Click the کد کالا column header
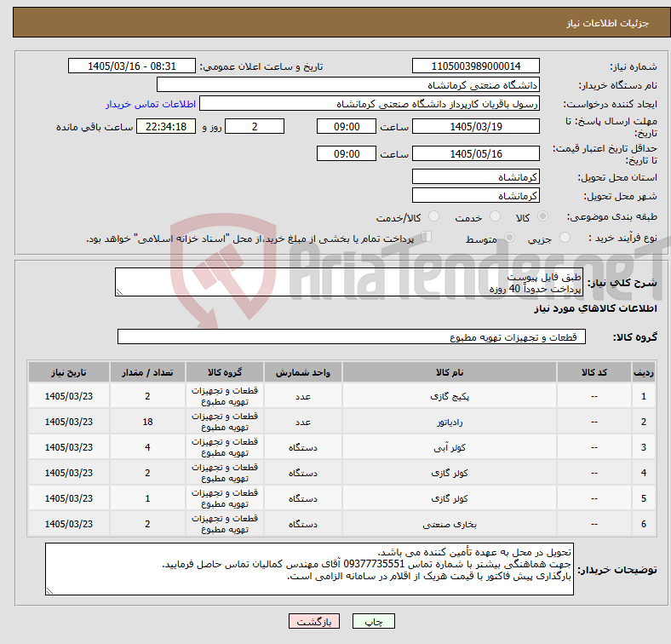Screen dimensions: 671x644 click(x=594, y=372)
